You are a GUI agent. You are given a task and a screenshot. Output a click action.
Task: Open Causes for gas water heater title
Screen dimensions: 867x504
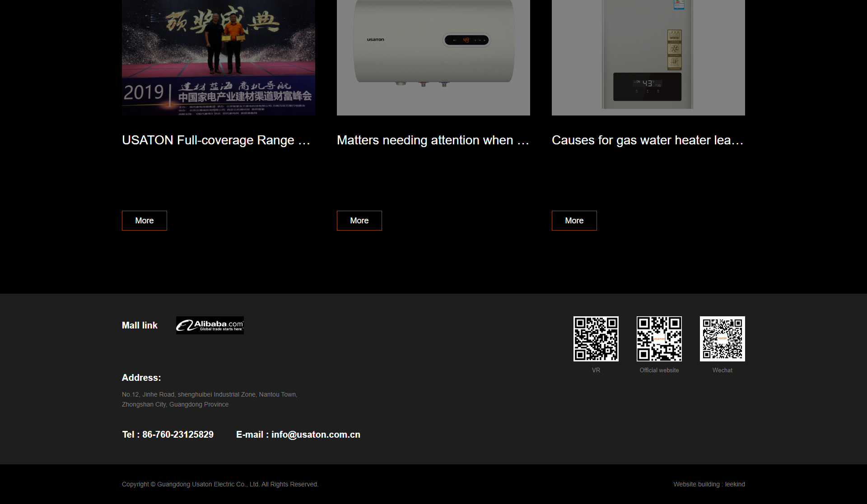pyautogui.click(x=647, y=140)
